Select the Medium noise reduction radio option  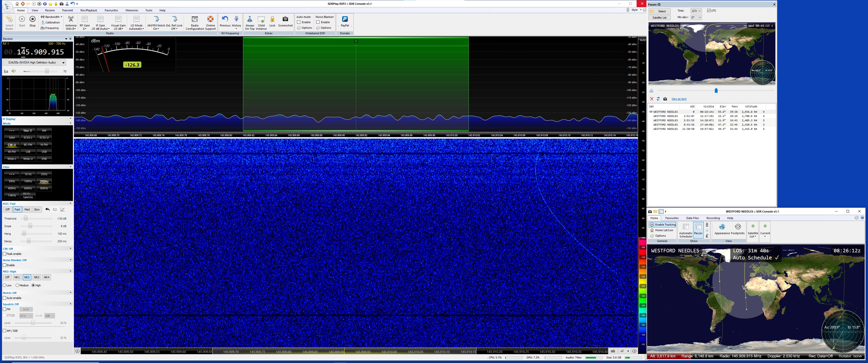(x=17, y=285)
